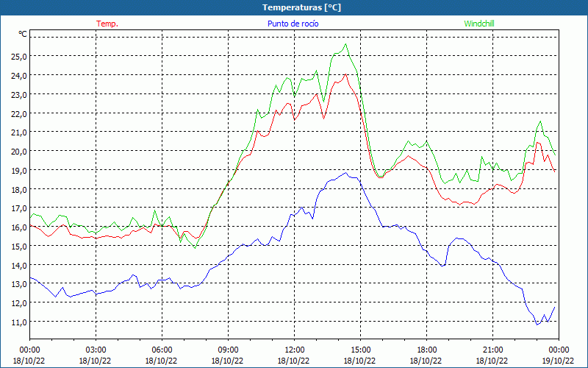This screenshot has width=588, height=368.
Task: Click the Temperaturas [°C] chart title
Action: click(301, 7)
